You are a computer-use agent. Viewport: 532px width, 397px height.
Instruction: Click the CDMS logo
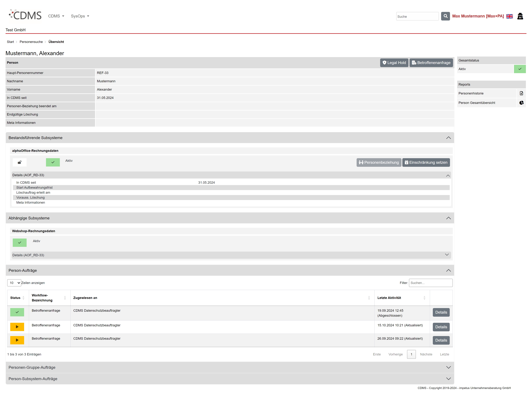(x=25, y=15)
